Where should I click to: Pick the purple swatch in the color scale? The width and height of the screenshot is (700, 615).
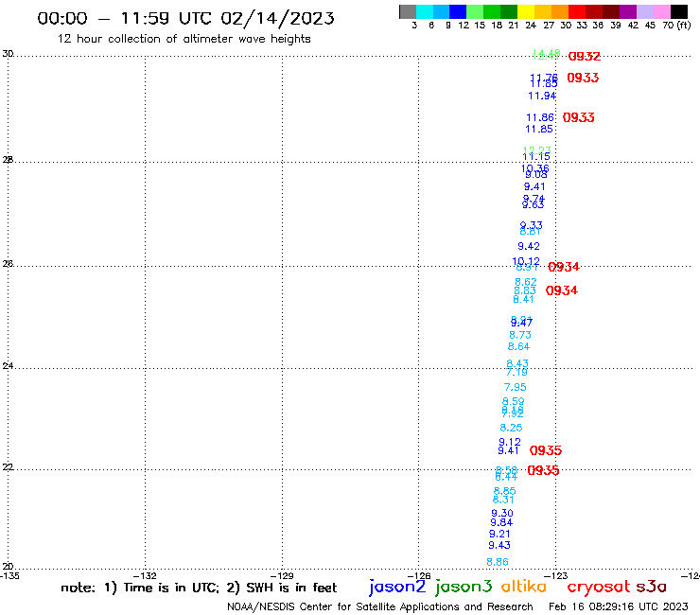tap(628, 11)
